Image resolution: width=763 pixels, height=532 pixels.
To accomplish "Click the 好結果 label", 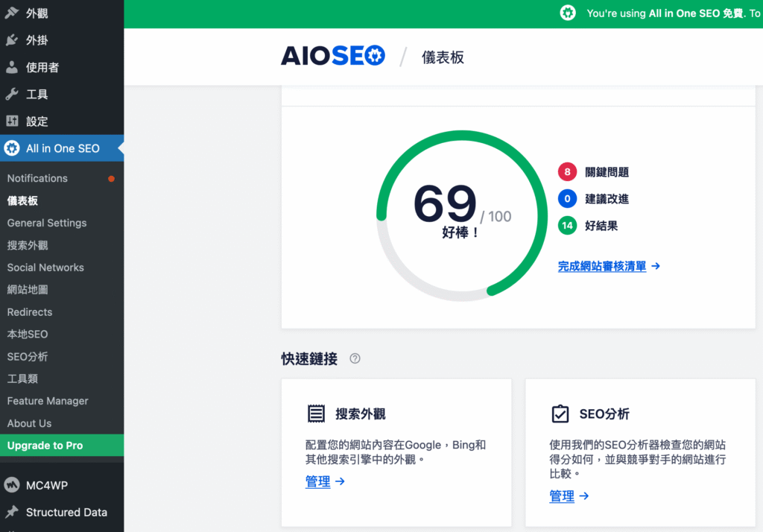I will [601, 226].
